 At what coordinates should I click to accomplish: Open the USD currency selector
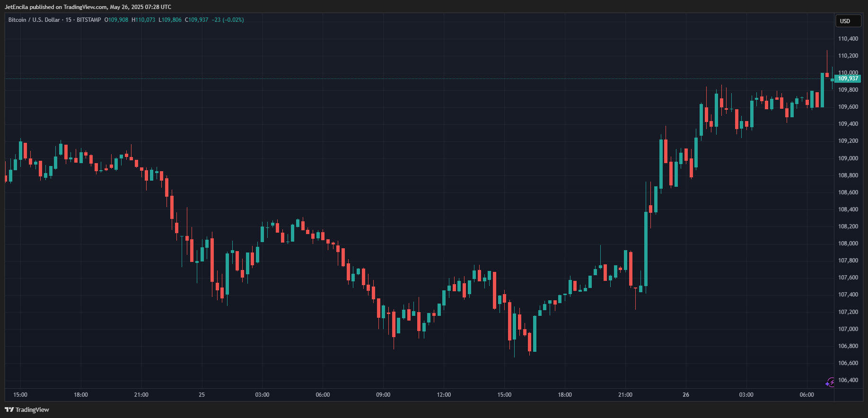(x=845, y=21)
